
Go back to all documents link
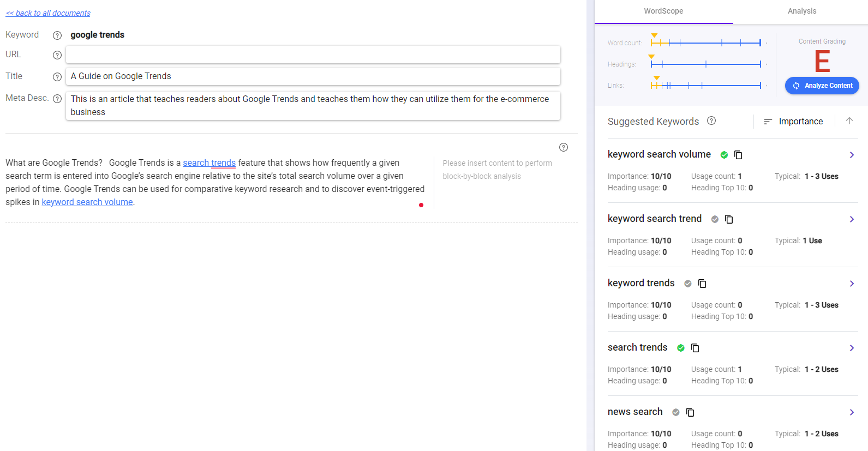[x=48, y=13]
